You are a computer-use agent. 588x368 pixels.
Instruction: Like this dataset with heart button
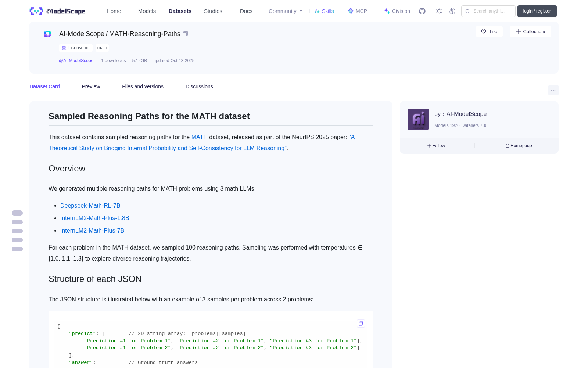(490, 32)
